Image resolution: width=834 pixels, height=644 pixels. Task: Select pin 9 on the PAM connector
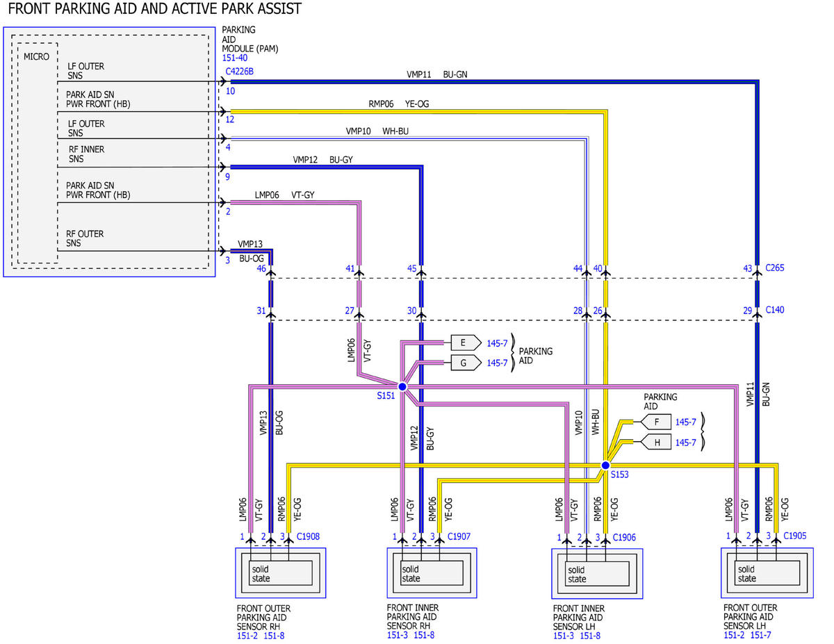point(229,176)
